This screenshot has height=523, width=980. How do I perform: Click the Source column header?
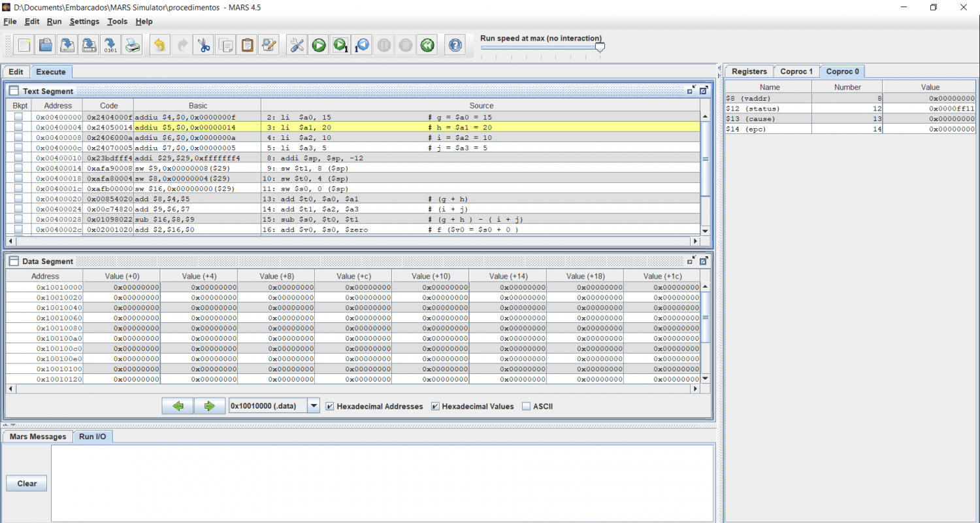(x=482, y=105)
